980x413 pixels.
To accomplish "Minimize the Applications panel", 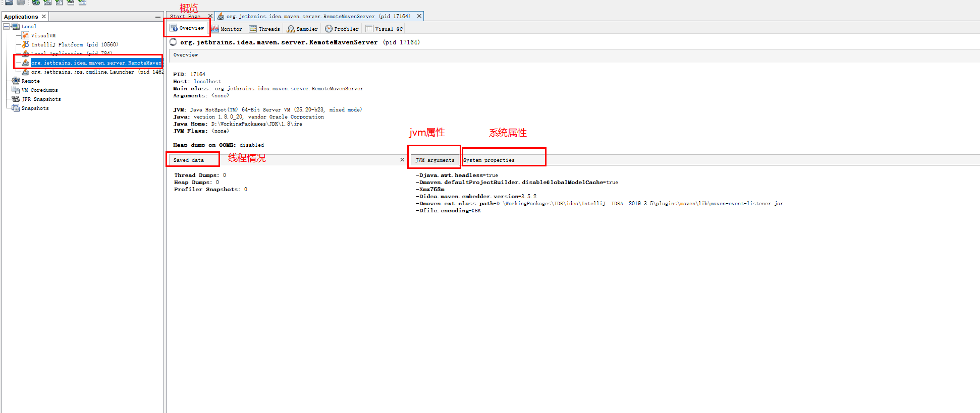I will [x=158, y=17].
